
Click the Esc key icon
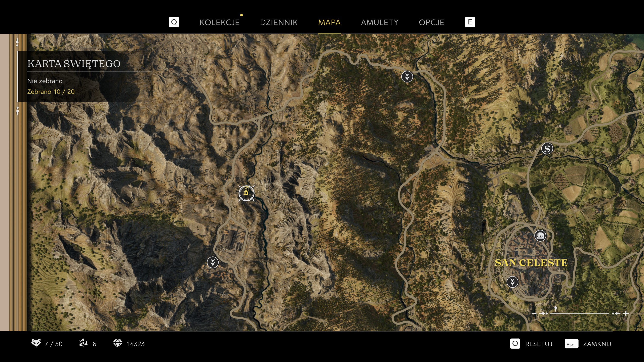(x=572, y=344)
